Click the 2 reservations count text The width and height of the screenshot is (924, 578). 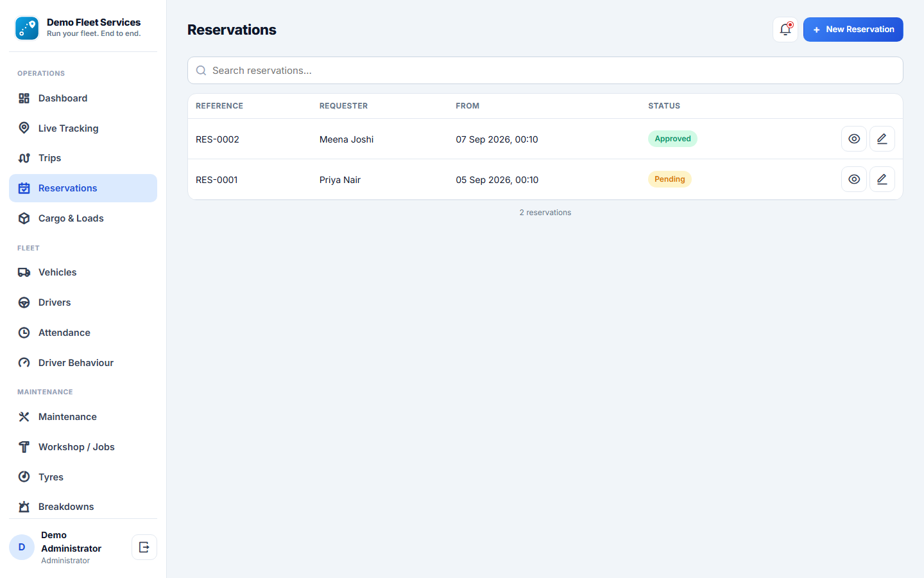[x=545, y=213]
